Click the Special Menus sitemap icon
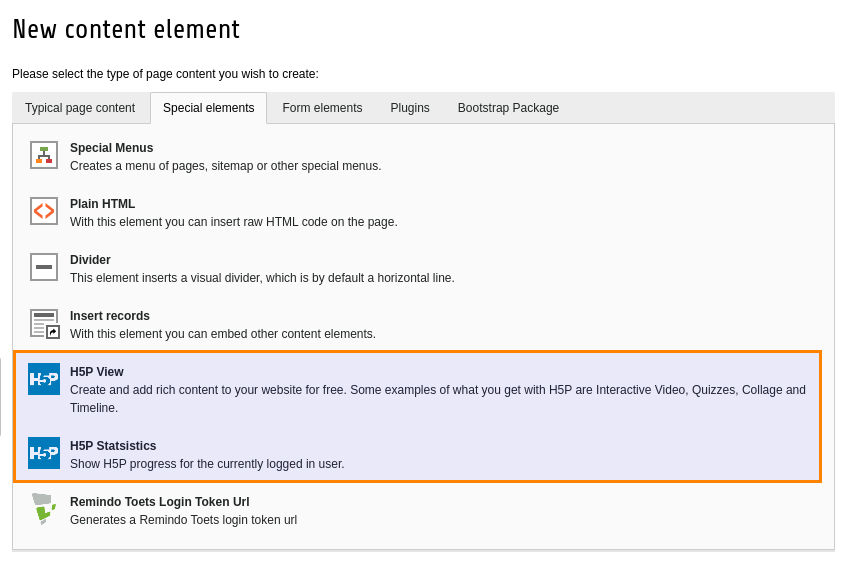The height and width of the screenshot is (566, 849). click(x=44, y=155)
